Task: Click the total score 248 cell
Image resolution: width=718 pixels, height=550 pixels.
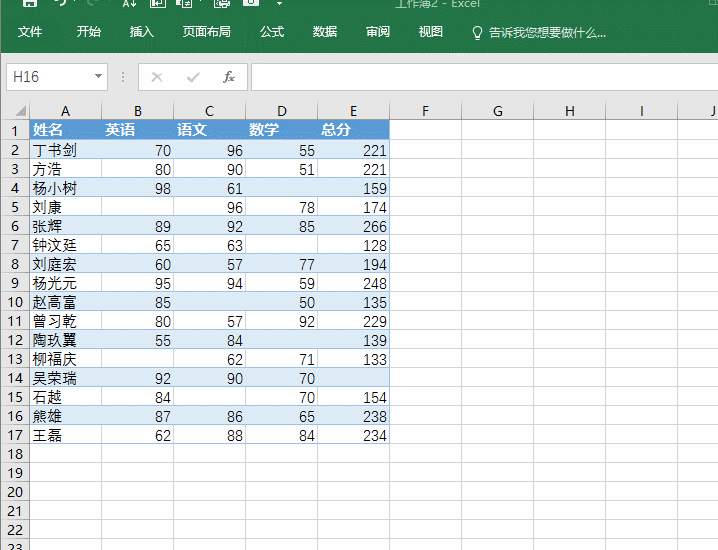Action: pos(354,283)
